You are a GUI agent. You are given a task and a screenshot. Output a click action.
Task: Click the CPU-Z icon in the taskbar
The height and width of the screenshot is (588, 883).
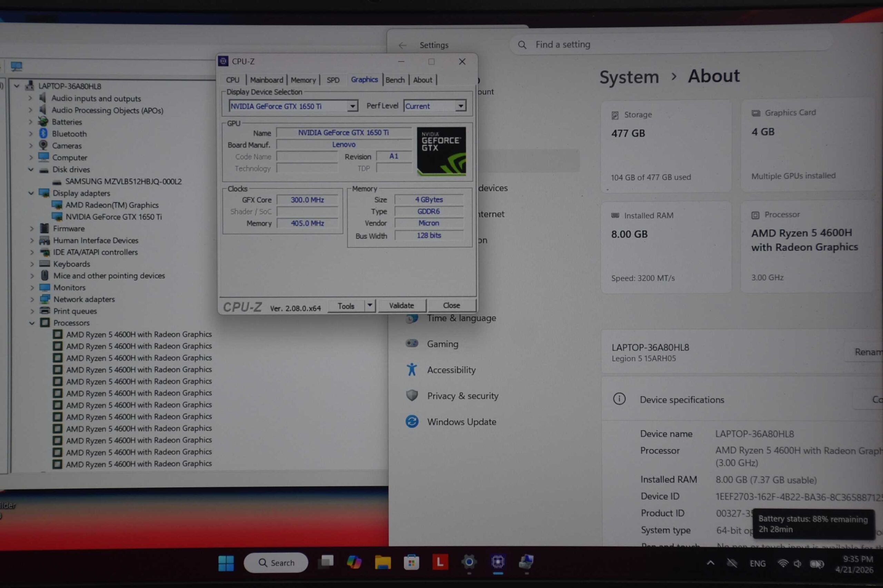tap(498, 562)
